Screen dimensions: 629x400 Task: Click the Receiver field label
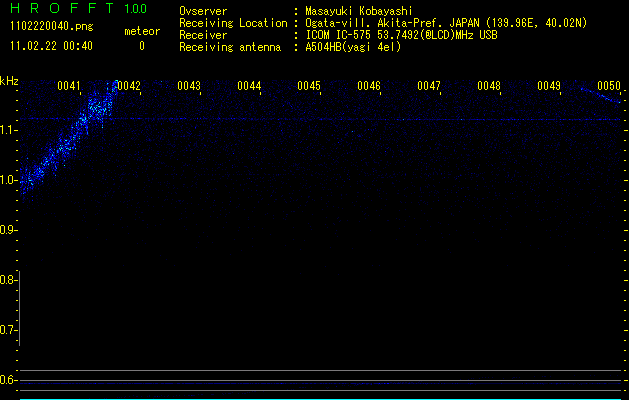pyautogui.click(x=203, y=35)
